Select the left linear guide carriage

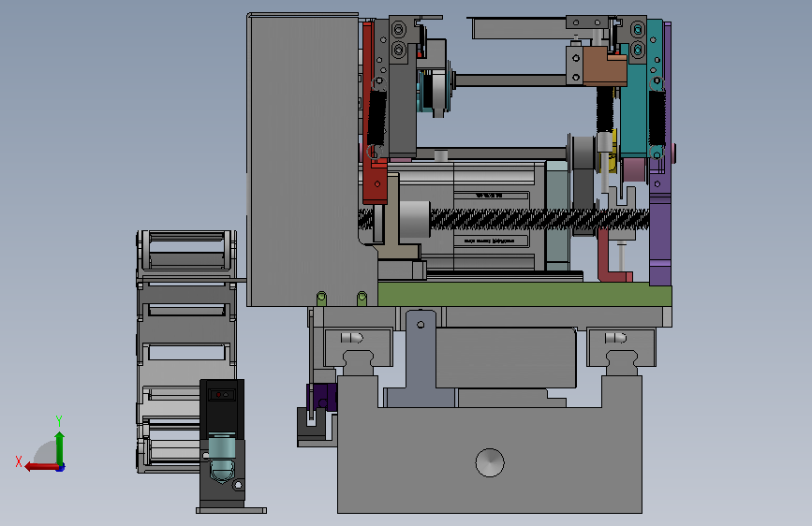coord(358,347)
